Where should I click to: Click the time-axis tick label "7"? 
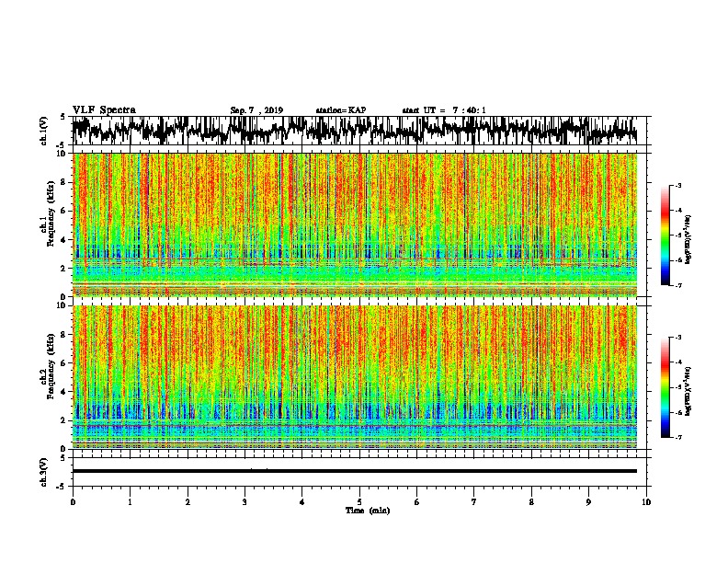(474, 502)
